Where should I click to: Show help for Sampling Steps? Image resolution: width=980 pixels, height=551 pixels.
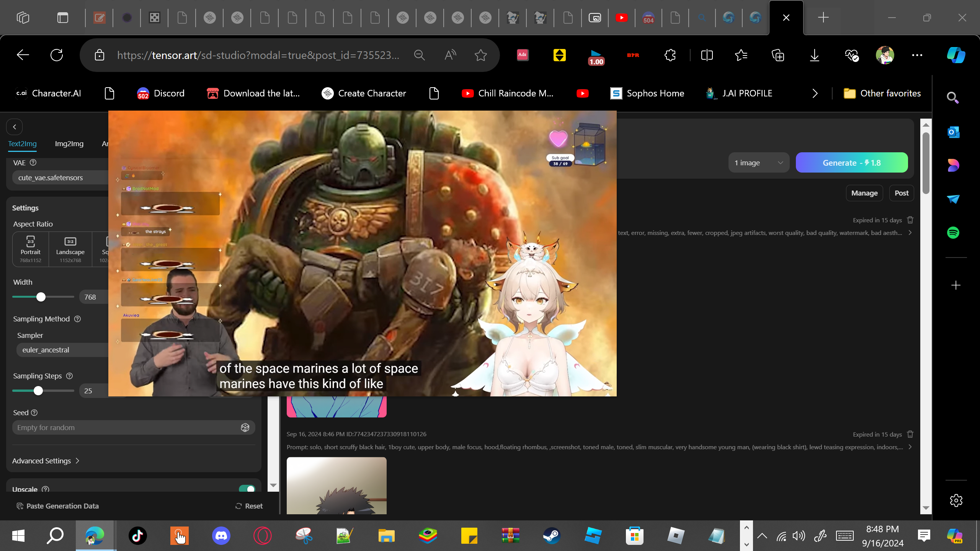coord(69,376)
